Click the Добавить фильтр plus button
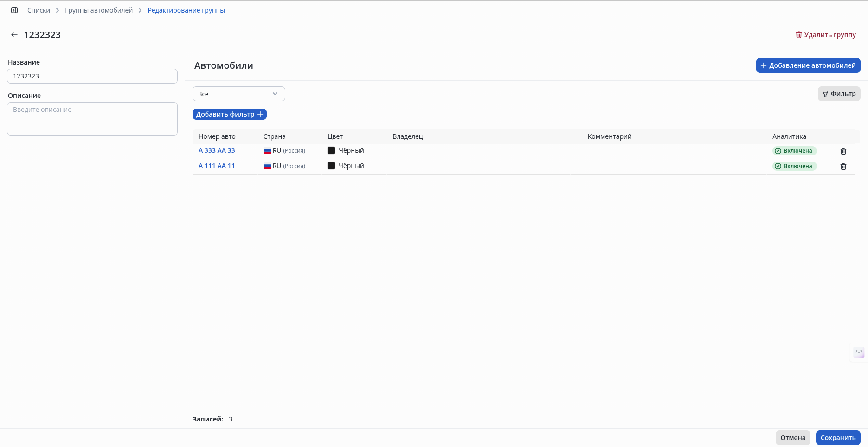 pyautogui.click(x=229, y=114)
